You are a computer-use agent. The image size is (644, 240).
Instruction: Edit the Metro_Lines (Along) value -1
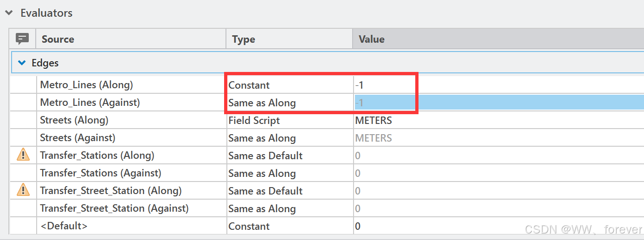(499, 85)
